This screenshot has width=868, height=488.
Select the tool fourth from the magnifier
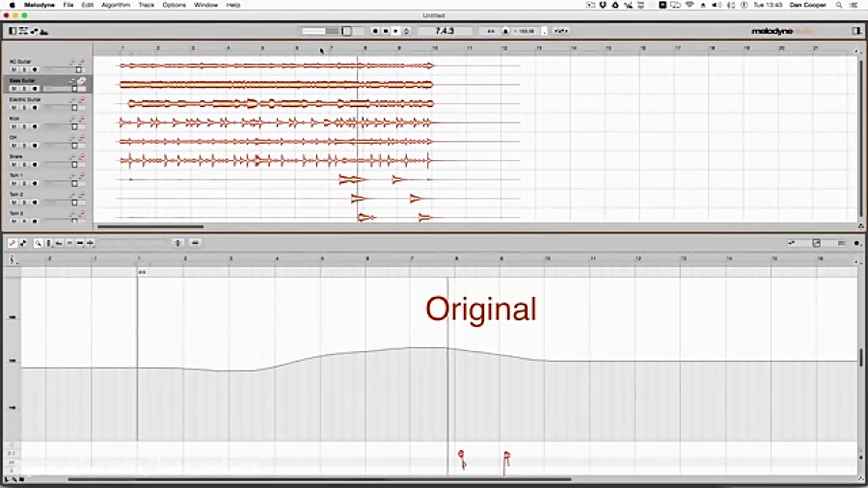(80, 243)
